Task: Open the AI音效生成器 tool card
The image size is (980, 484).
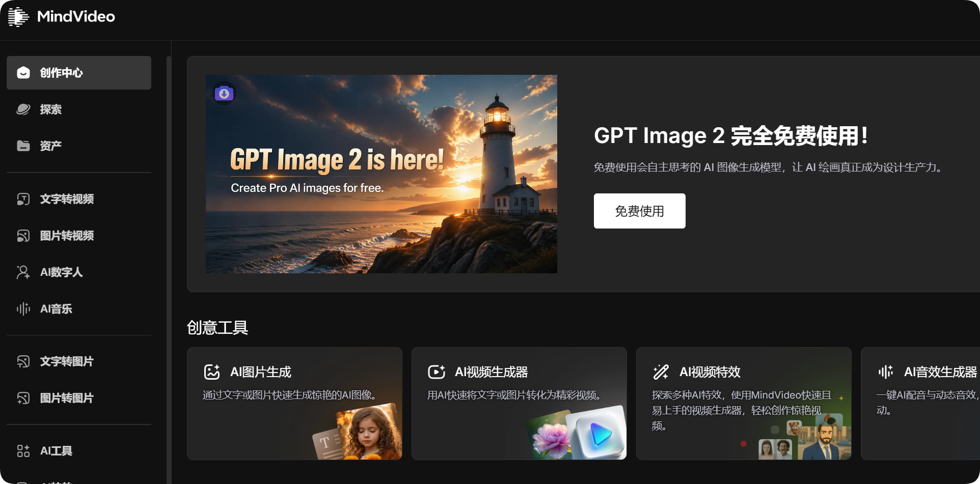Action: pos(920,404)
